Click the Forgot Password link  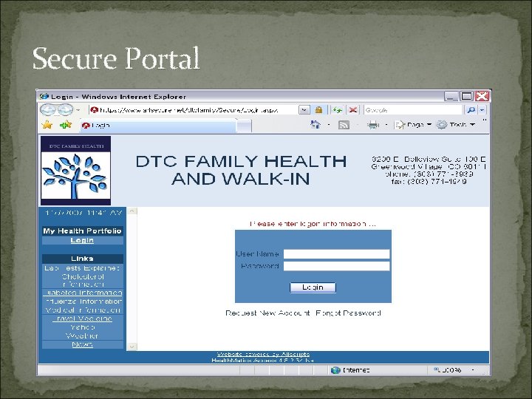[349, 313]
